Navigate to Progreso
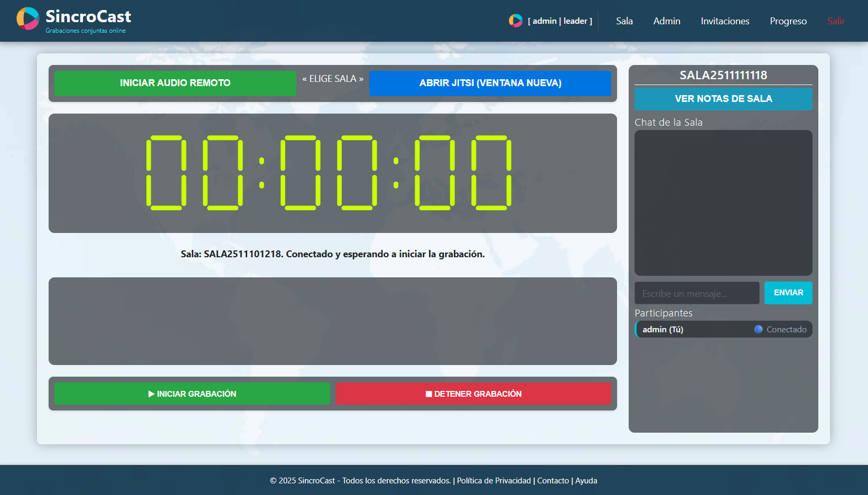Image resolution: width=868 pixels, height=495 pixels. [x=788, y=21]
